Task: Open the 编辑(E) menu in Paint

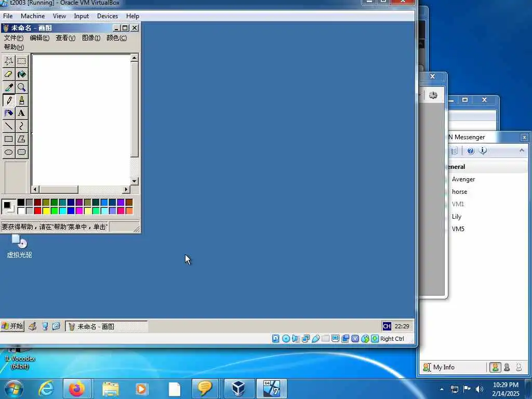Action: tap(39, 38)
